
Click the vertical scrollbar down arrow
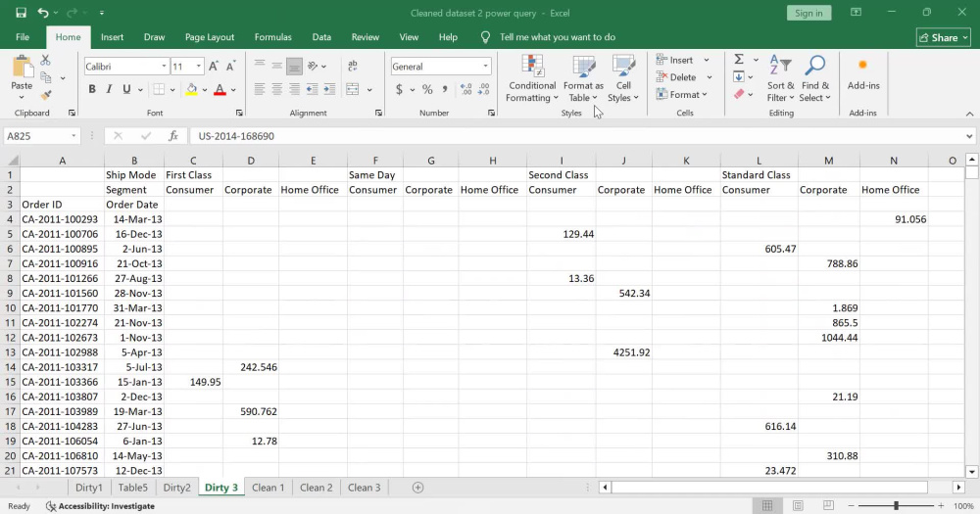(972, 472)
